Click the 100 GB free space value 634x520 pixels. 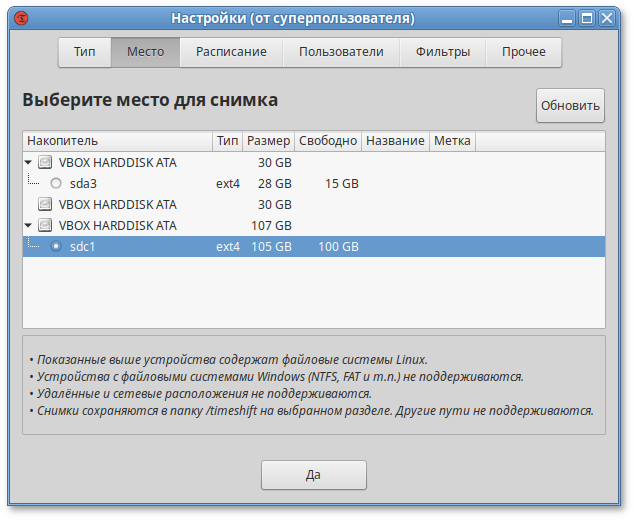click(338, 246)
